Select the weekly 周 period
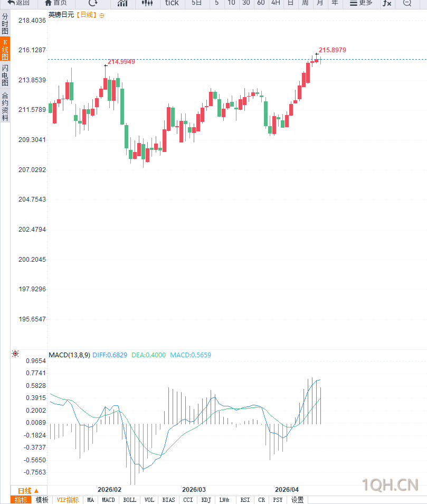Screen dimensions: 427x504 click(305, 3)
